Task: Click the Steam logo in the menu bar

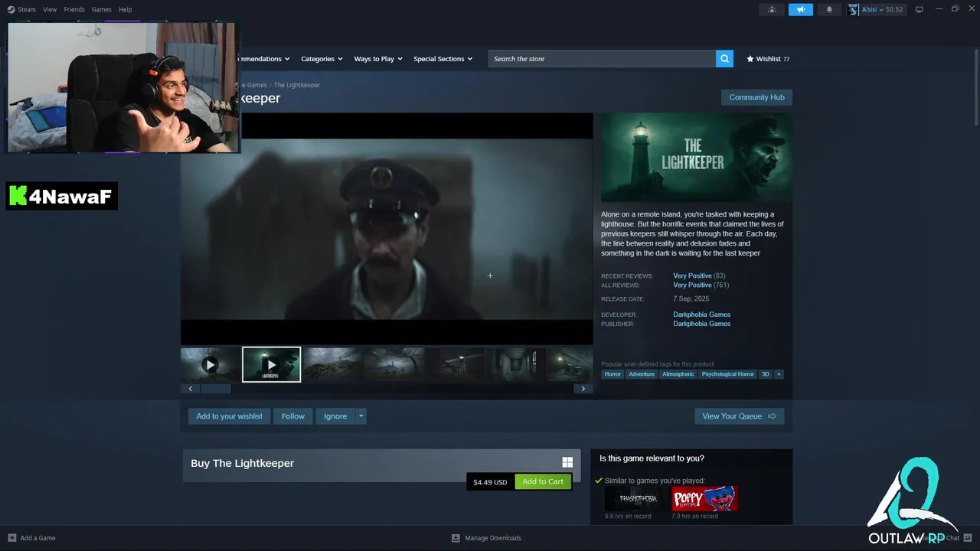Action: coord(11,9)
